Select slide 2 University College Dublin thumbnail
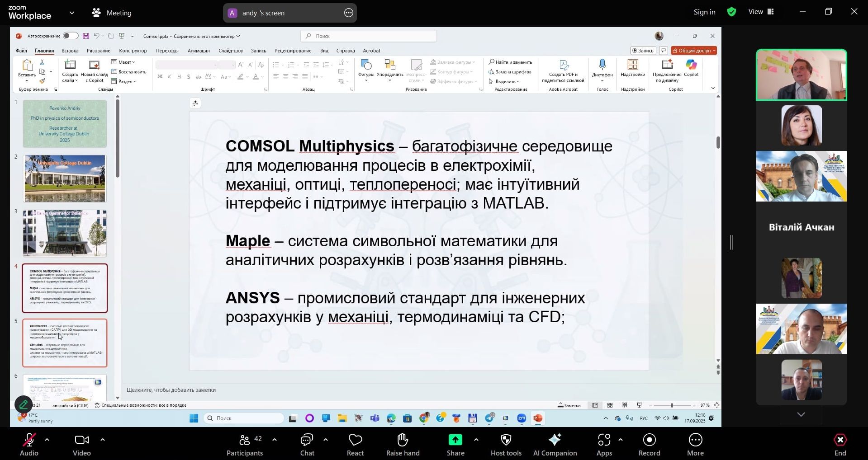This screenshot has width=868, height=460. coord(65,178)
